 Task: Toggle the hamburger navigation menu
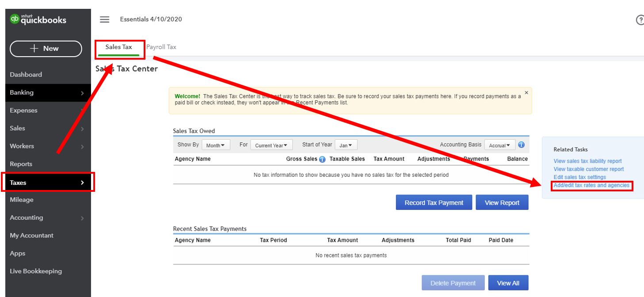[104, 19]
